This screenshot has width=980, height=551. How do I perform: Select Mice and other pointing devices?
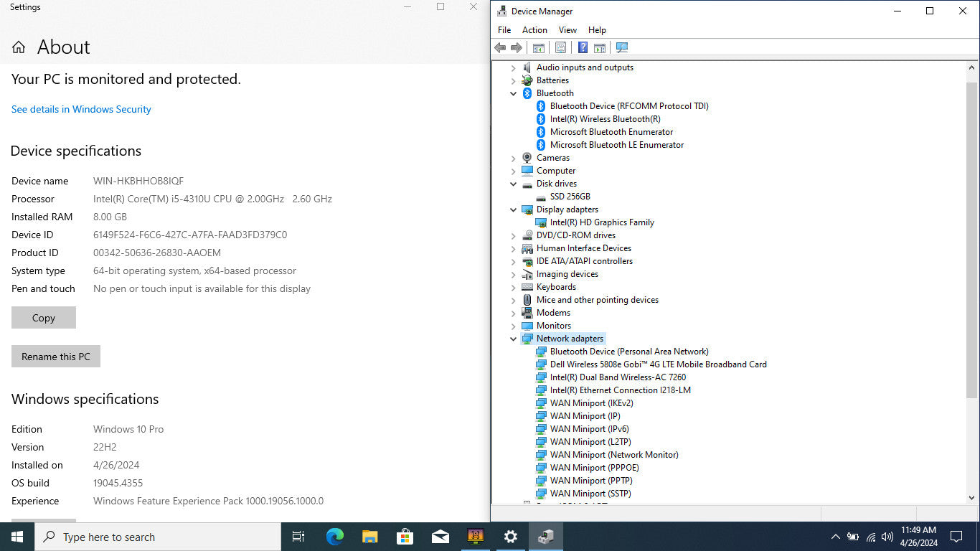coord(597,300)
